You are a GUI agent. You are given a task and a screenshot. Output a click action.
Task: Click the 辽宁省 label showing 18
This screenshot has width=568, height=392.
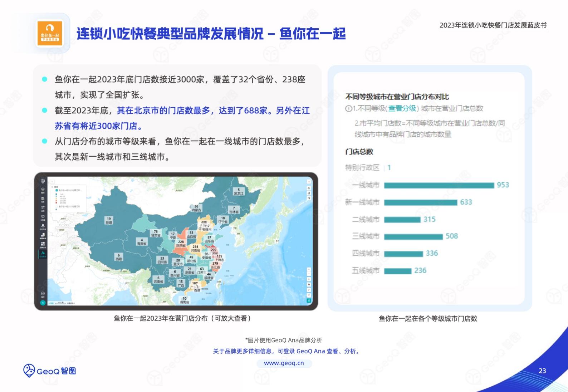click(223, 220)
